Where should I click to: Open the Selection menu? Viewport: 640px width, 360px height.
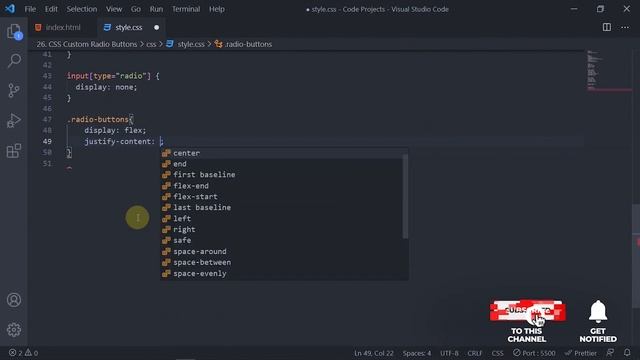82,9
